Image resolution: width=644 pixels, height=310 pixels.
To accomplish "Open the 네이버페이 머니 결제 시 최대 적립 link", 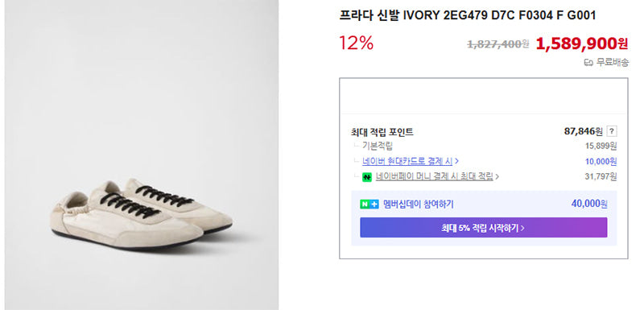I will click(434, 177).
